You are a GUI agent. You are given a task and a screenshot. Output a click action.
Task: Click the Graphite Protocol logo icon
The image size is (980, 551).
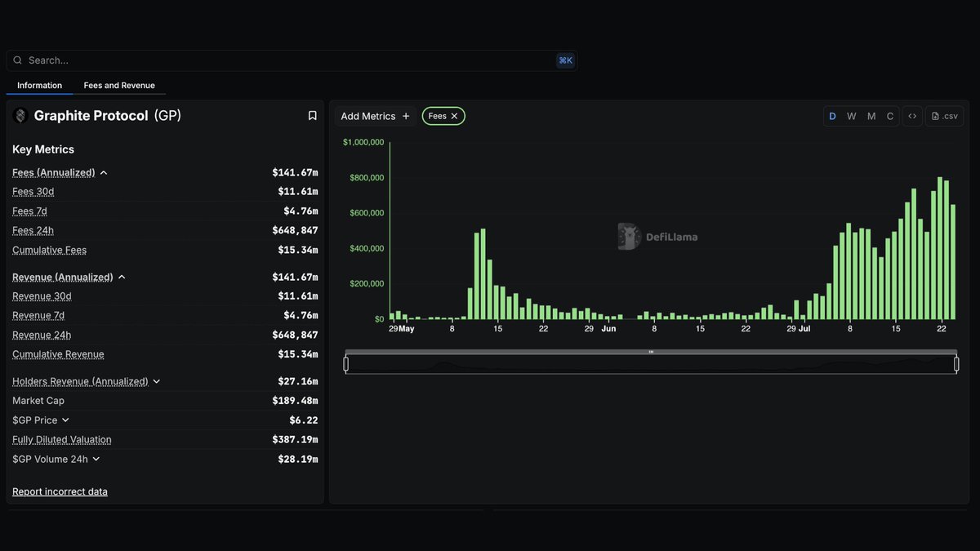pyautogui.click(x=20, y=116)
